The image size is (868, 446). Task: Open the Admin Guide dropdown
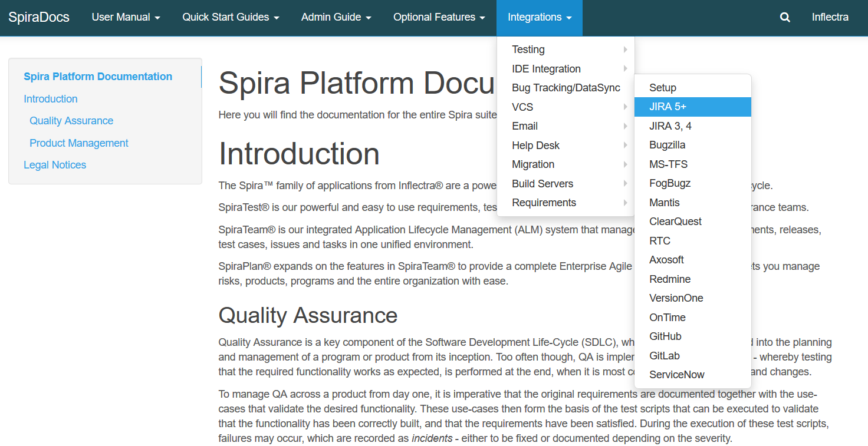click(336, 18)
